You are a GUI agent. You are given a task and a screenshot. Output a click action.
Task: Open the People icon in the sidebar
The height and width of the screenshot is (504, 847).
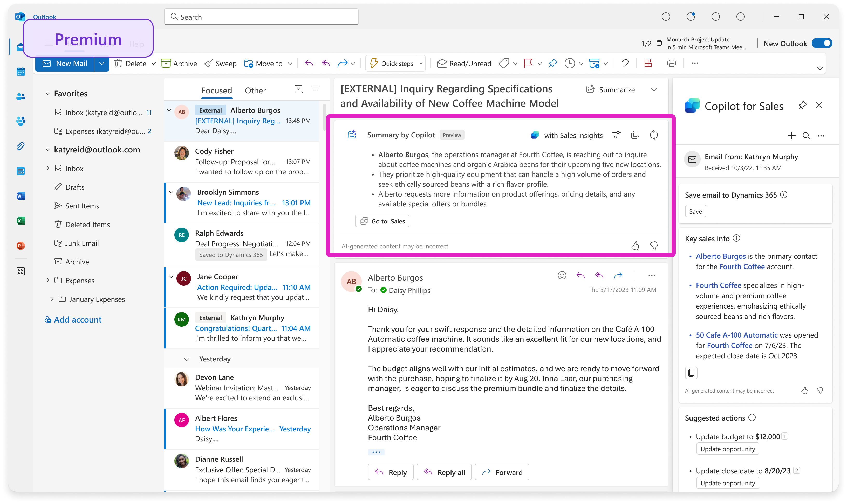click(x=21, y=96)
